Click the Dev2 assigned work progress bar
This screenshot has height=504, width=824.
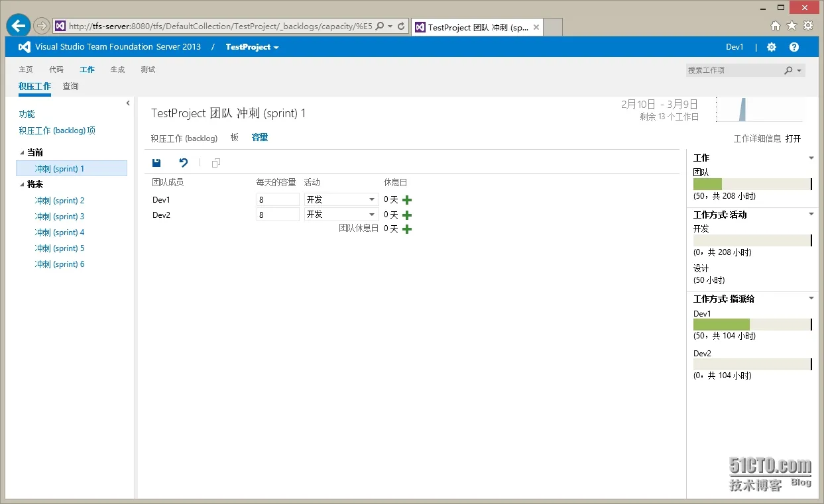click(752, 364)
